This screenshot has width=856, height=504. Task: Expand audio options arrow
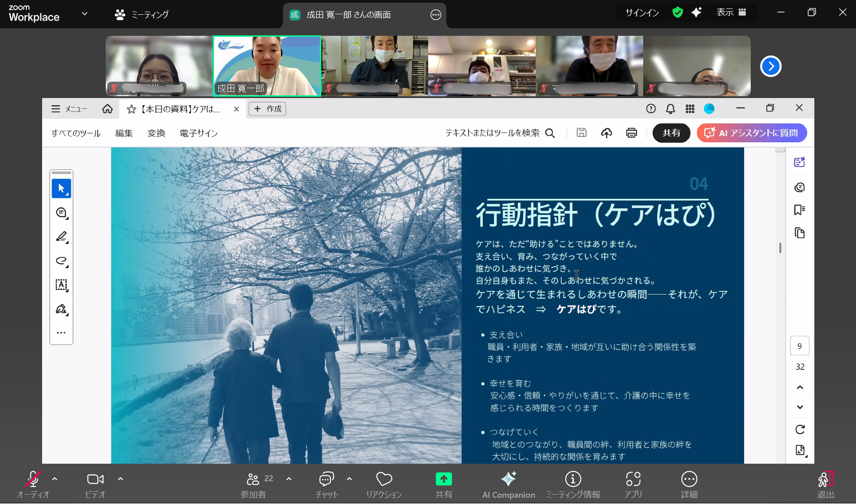[x=55, y=479]
